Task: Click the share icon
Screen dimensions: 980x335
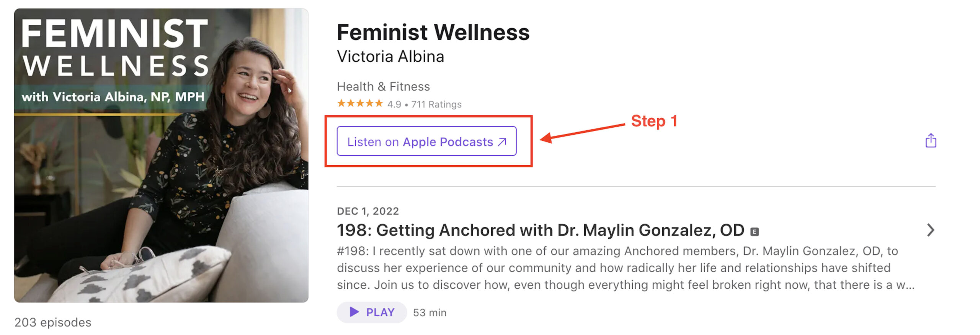Action: point(930,141)
